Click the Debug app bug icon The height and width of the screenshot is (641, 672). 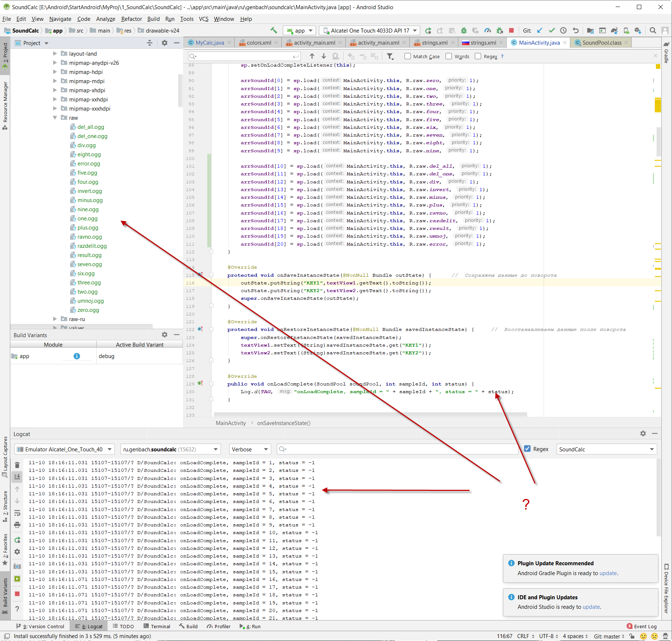(x=463, y=31)
